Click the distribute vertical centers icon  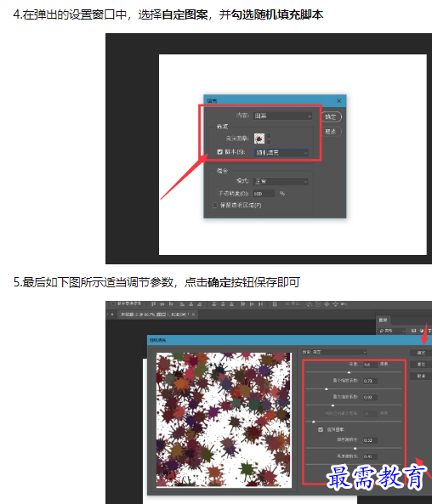(223, 303)
